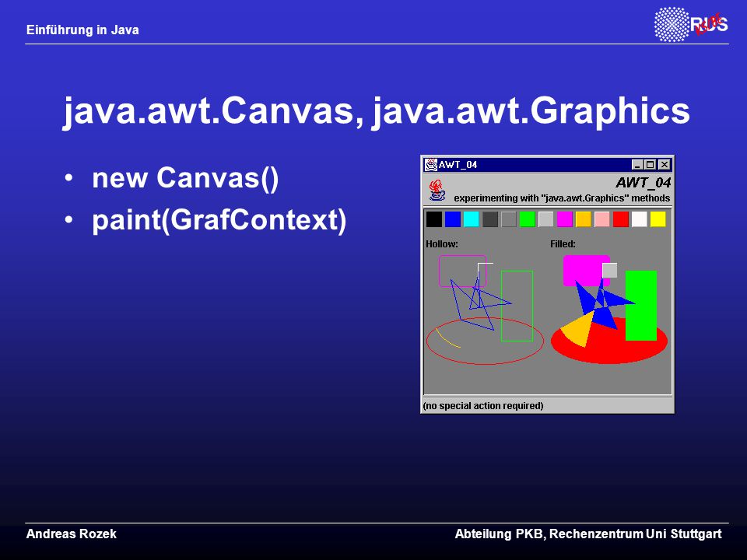Click the hollow green rectangle outline
This screenshot has width=747, height=560.
tap(517, 306)
